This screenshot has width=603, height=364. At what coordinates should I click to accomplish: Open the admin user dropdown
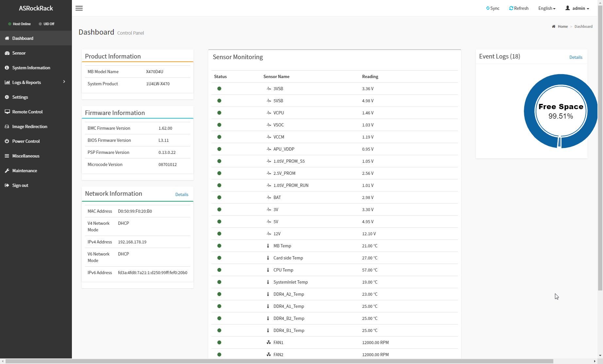[x=577, y=8]
